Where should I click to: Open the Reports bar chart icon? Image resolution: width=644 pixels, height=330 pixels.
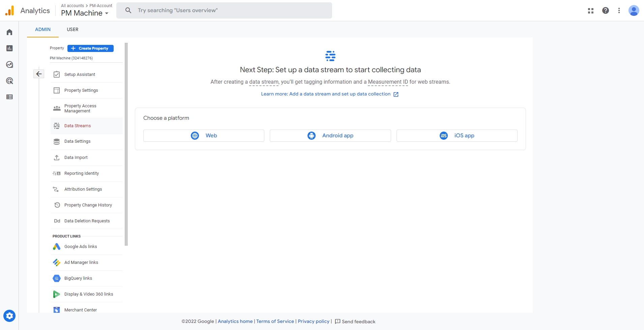(9, 48)
